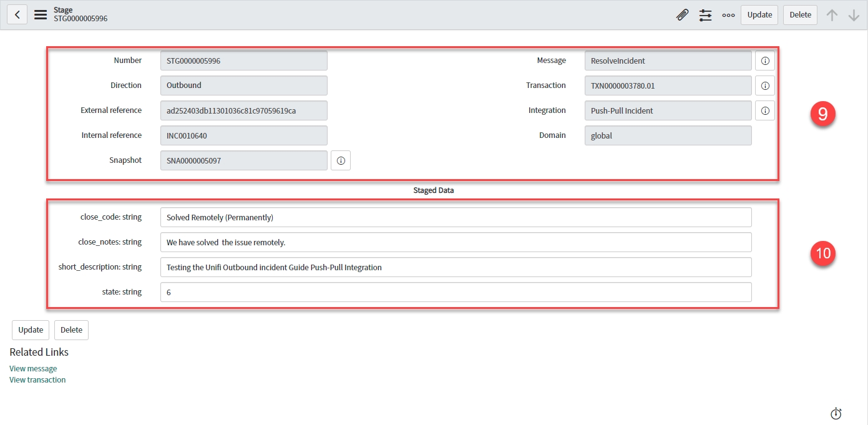Preview the Transaction record info icon

[765, 85]
